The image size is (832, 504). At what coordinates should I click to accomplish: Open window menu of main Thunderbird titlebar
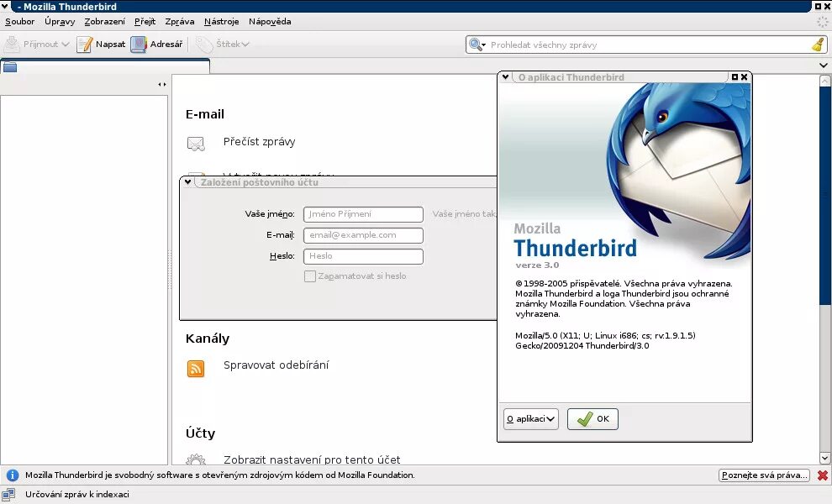[5, 7]
